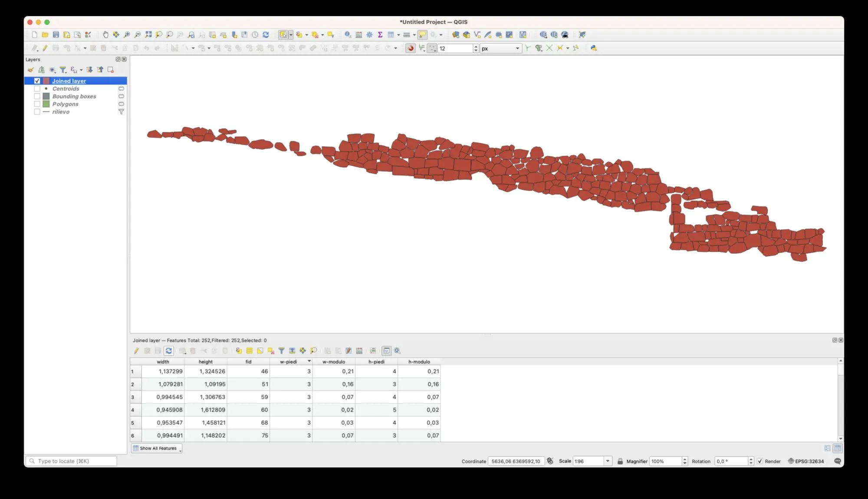Reload the attribute table

click(169, 351)
